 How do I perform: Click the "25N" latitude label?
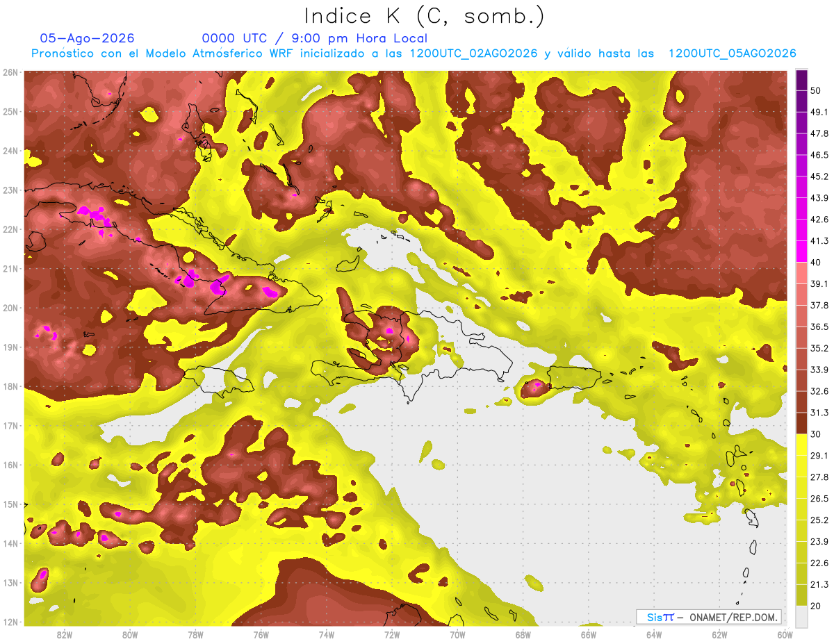[x=10, y=111]
